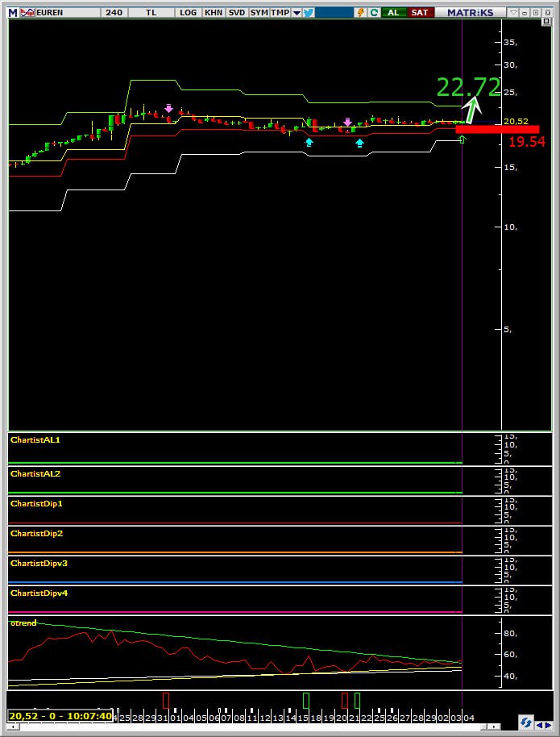
Task: Click the green signal marker above date 15
Action: [x=306, y=701]
